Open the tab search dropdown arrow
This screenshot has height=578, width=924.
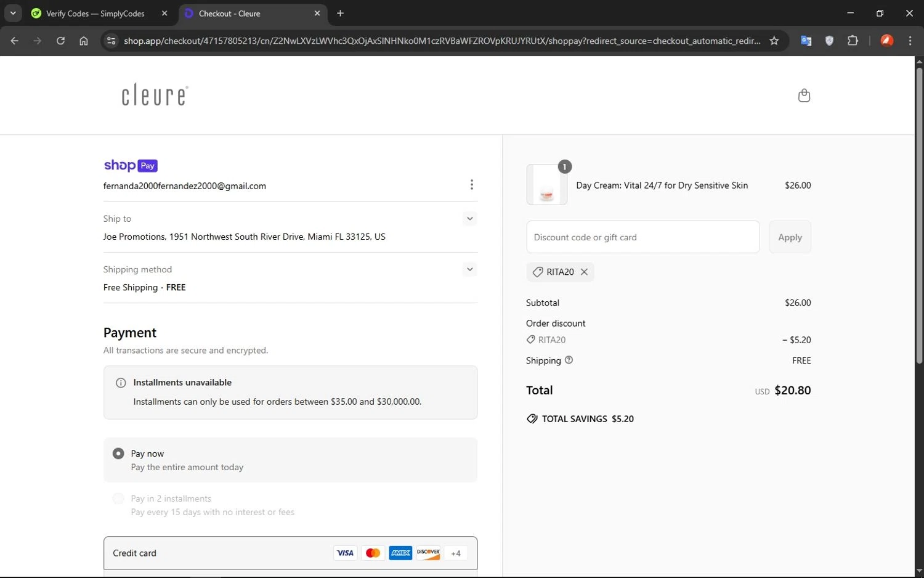point(13,13)
